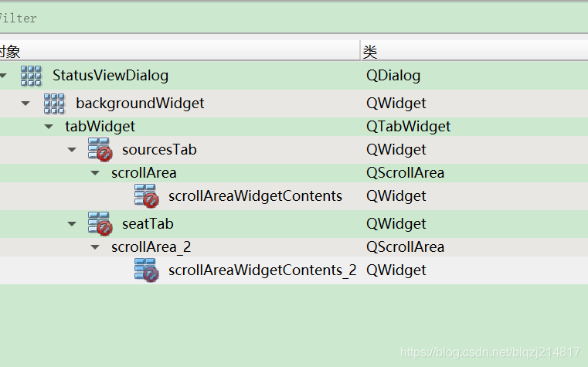
Task: Collapse the scrollArea_2 tree node
Action: click(x=95, y=247)
